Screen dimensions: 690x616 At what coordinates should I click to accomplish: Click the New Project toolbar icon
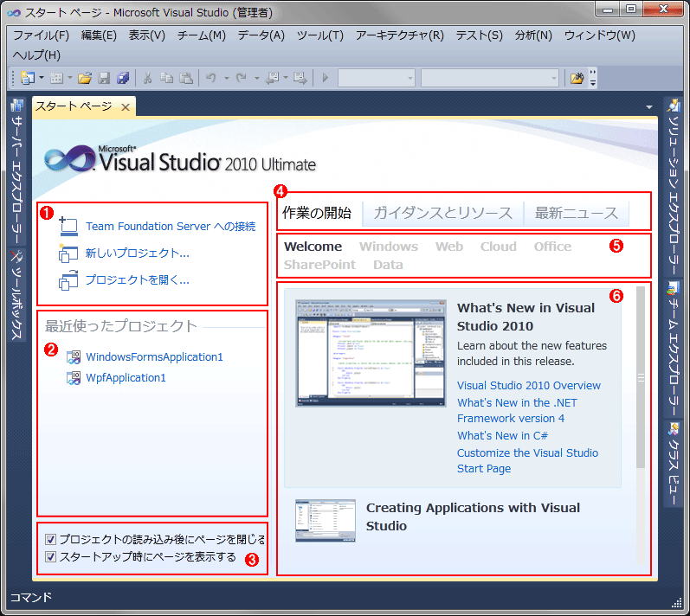(28, 78)
